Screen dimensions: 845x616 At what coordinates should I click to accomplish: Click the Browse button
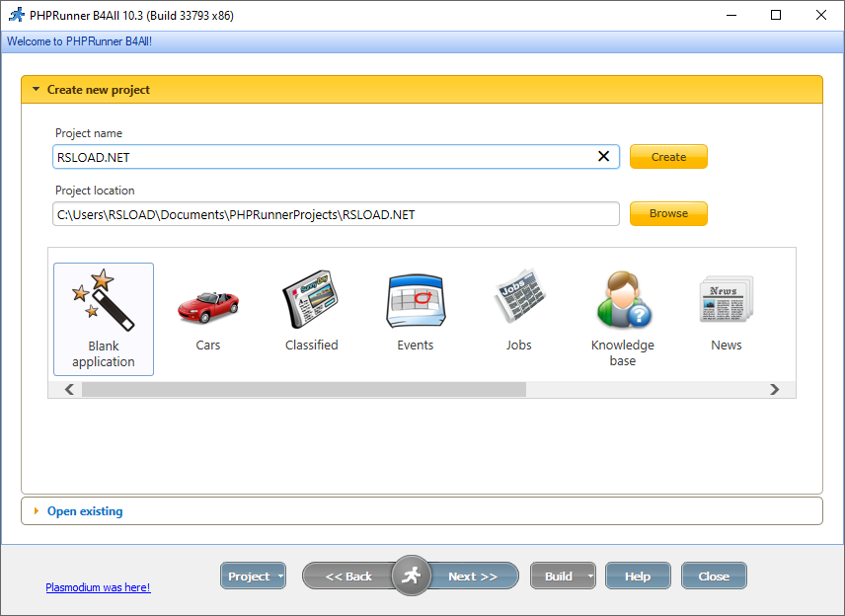(668, 213)
